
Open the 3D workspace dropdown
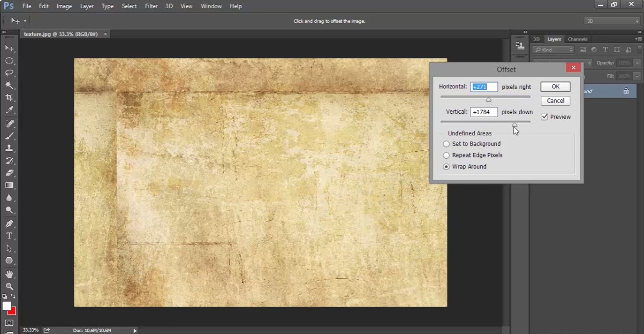tap(612, 21)
